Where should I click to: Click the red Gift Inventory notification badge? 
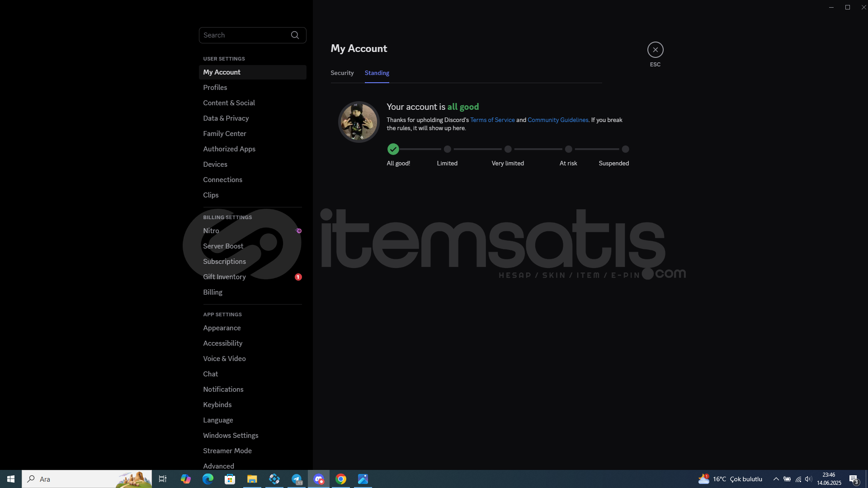click(x=298, y=277)
